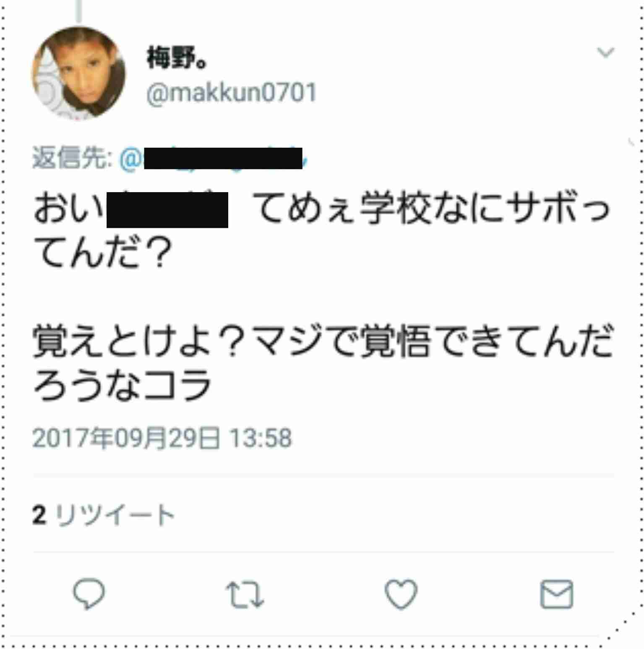This screenshot has height=649, width=644.
Task: Like the tweet with the heart icon
Action: (401, 594)
